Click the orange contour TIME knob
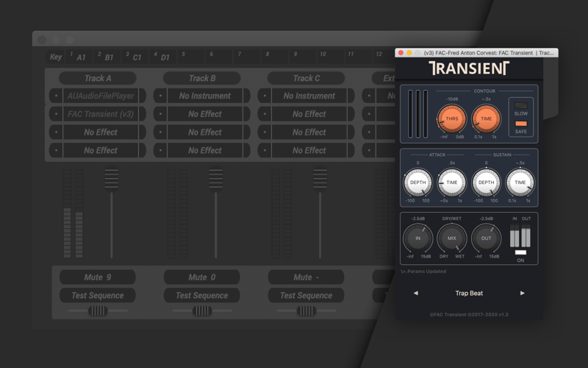Image resolution: width=588 pixels, height=368 pixels. (x=486, y=119)
